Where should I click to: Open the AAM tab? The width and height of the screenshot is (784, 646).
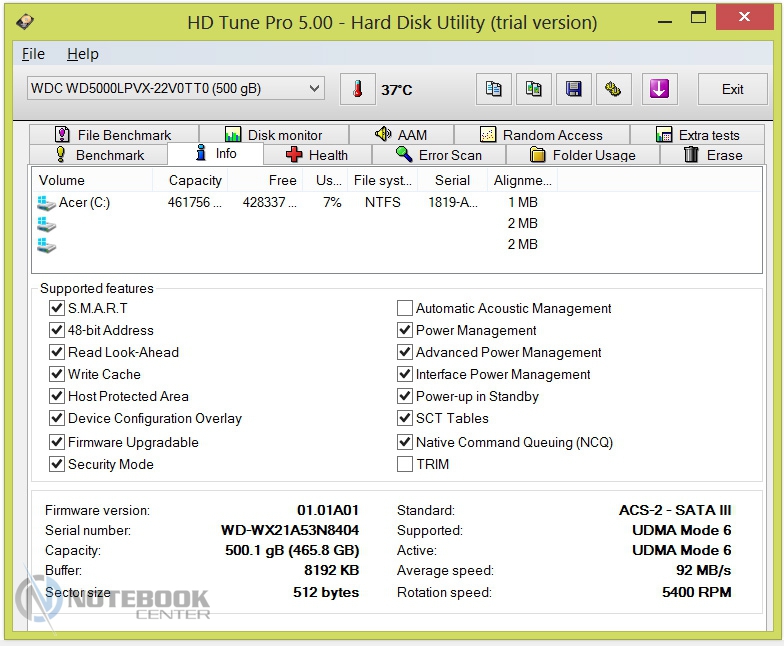coord(402,134)
